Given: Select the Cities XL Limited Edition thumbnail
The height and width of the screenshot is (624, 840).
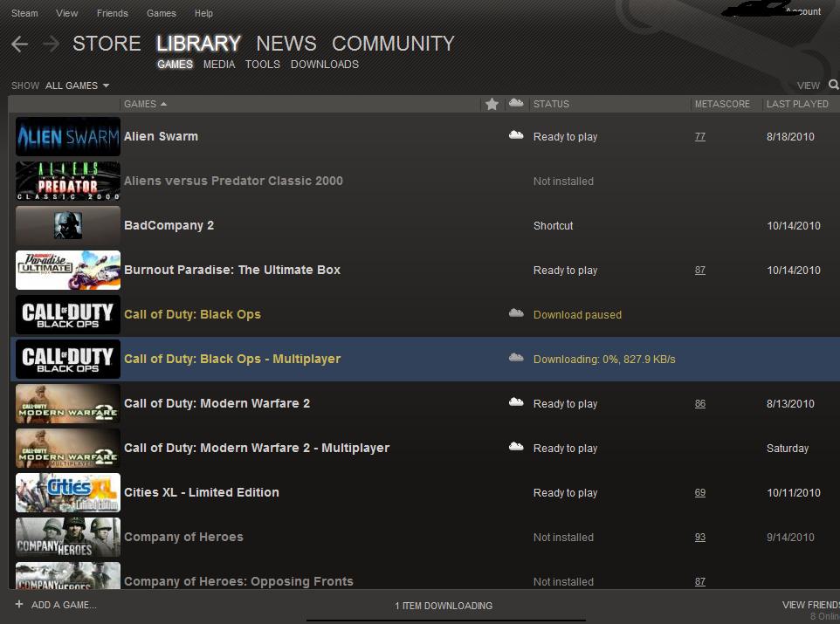Looking at the screenshot, I should tap(68, 493).
